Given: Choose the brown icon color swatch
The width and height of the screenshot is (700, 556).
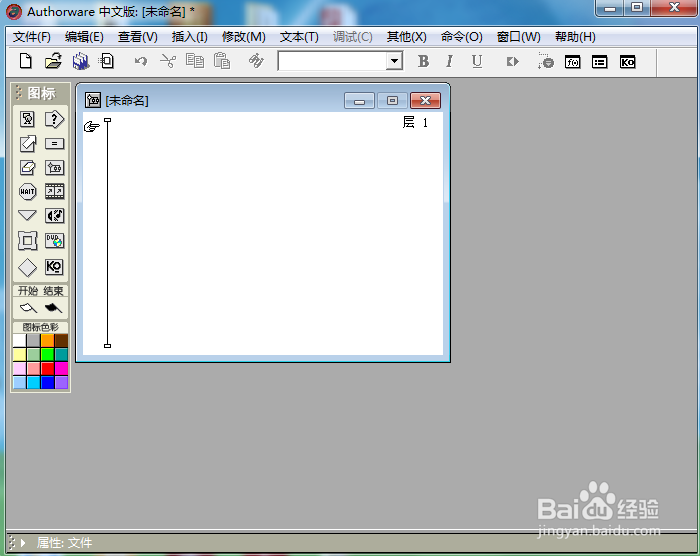Looking at the screenshot, I should [x=61, y=340].
